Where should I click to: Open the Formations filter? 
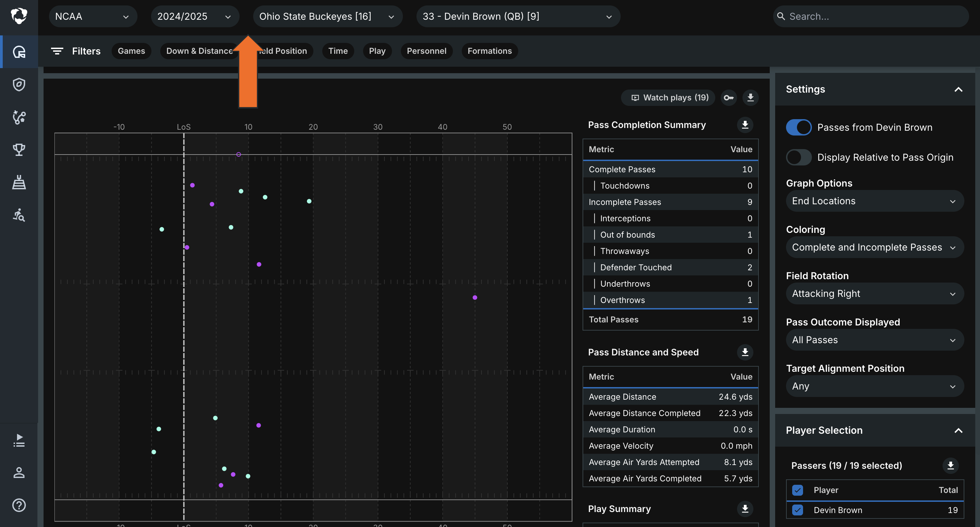click(489, 51)
